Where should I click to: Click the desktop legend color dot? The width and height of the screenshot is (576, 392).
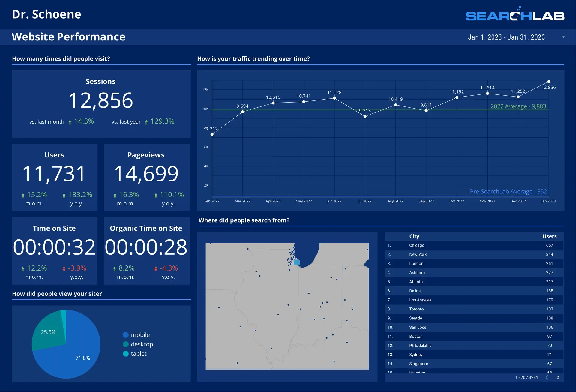point(126,344)
